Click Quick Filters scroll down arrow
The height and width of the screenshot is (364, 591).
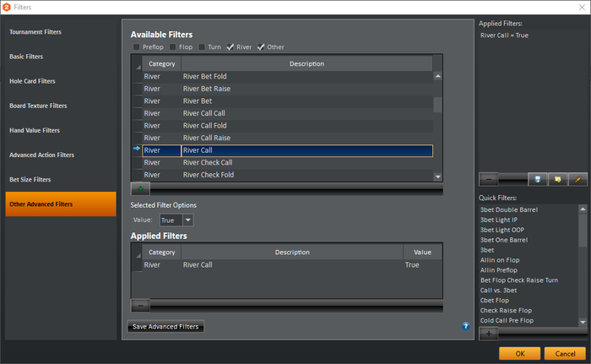583,322
